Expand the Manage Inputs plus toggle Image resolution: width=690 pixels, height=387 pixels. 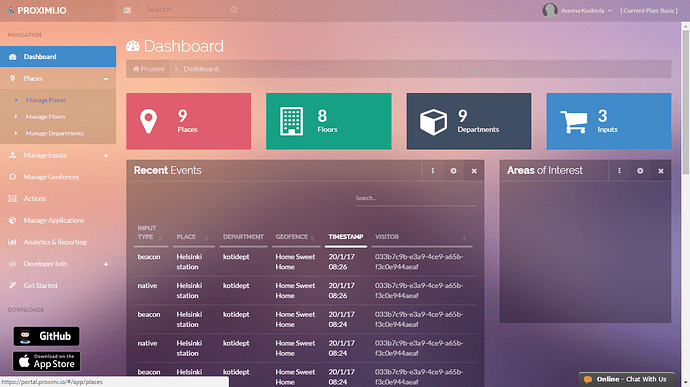click(x=106, y=155)
